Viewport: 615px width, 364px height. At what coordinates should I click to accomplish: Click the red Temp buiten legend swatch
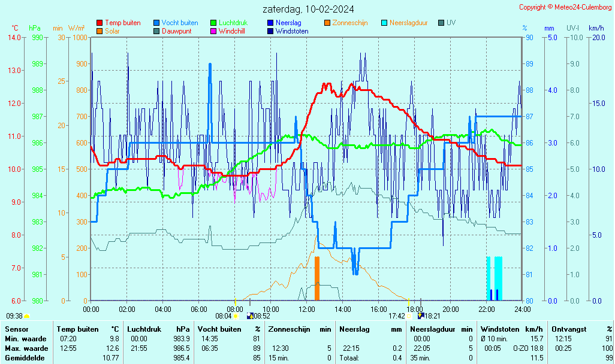[100, 23]
